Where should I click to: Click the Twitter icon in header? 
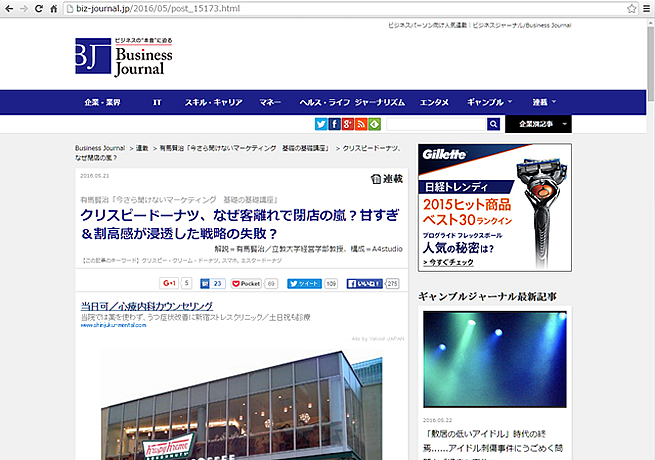click(321, 124)
